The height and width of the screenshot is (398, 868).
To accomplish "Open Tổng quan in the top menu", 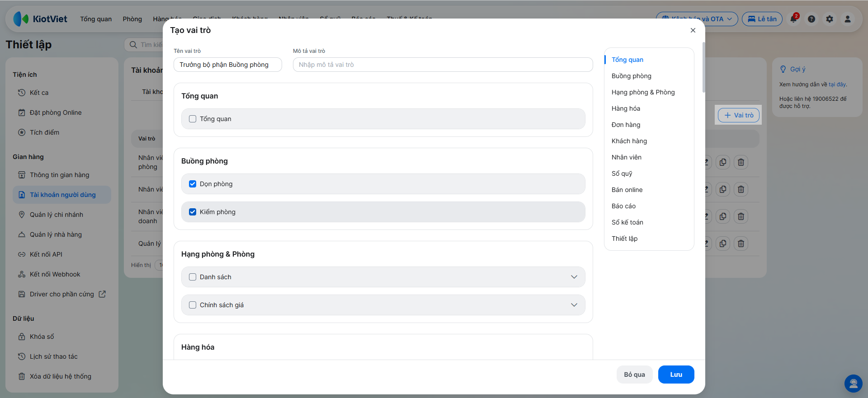I will tap(96, 19).
